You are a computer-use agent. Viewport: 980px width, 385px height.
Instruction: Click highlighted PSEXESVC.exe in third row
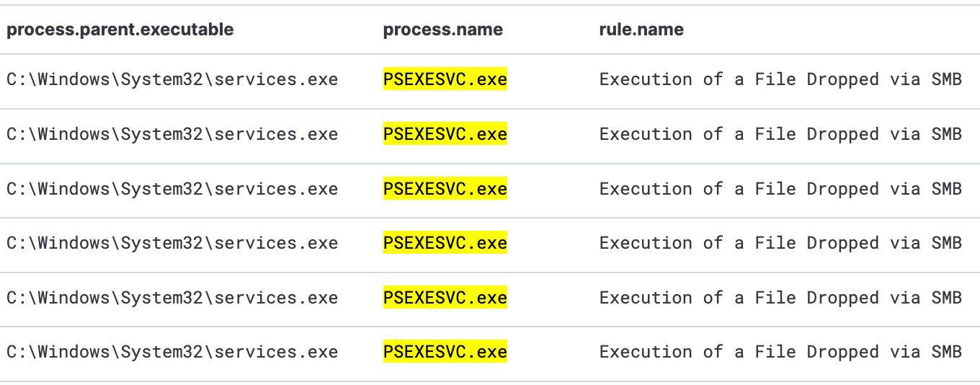pos(445,189)
